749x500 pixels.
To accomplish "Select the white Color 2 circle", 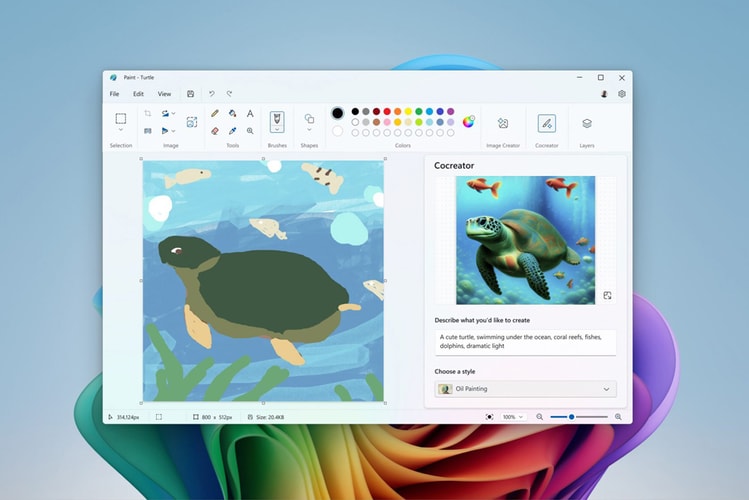I will 337,131.
